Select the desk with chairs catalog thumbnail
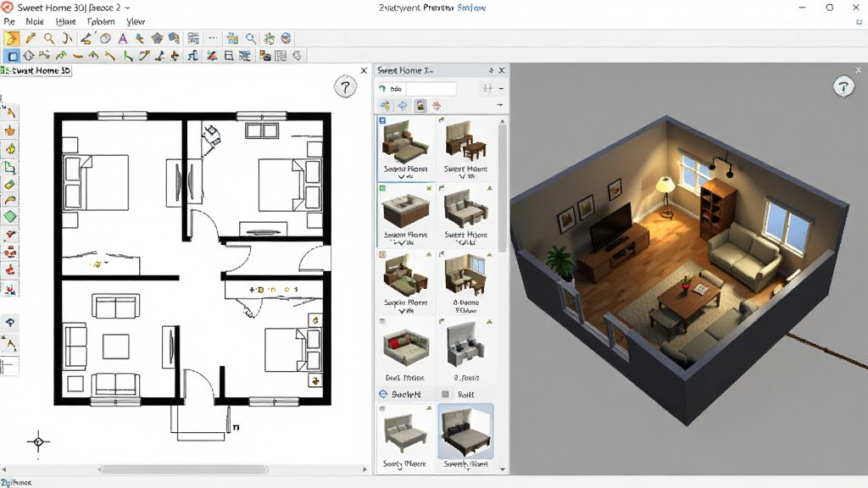Viewport: 868px width, 488px height. [465, 147]
